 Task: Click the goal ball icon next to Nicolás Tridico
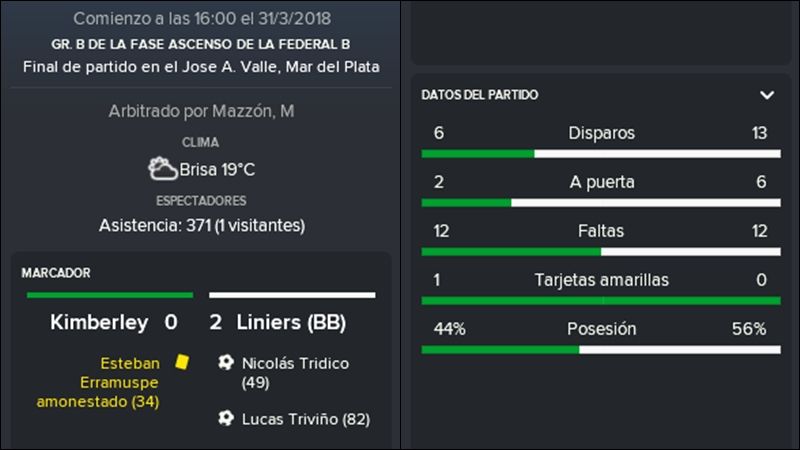point(226,362)
